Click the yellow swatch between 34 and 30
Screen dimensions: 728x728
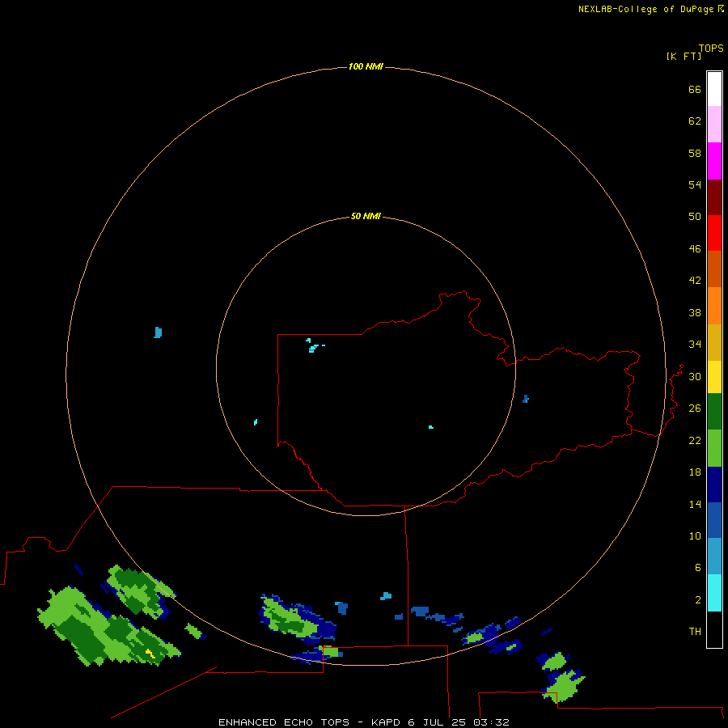pos(714,377)
